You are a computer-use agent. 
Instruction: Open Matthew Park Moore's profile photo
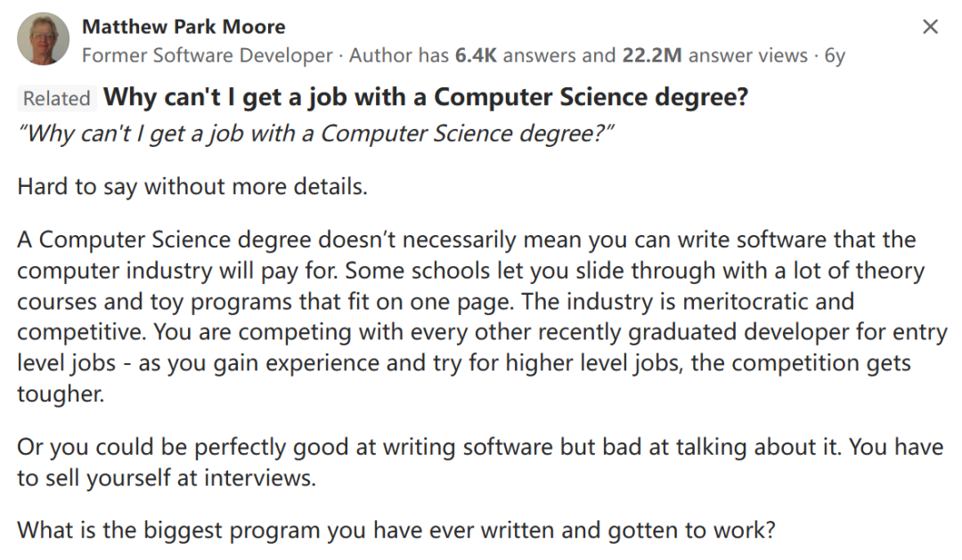pos(43,38)
